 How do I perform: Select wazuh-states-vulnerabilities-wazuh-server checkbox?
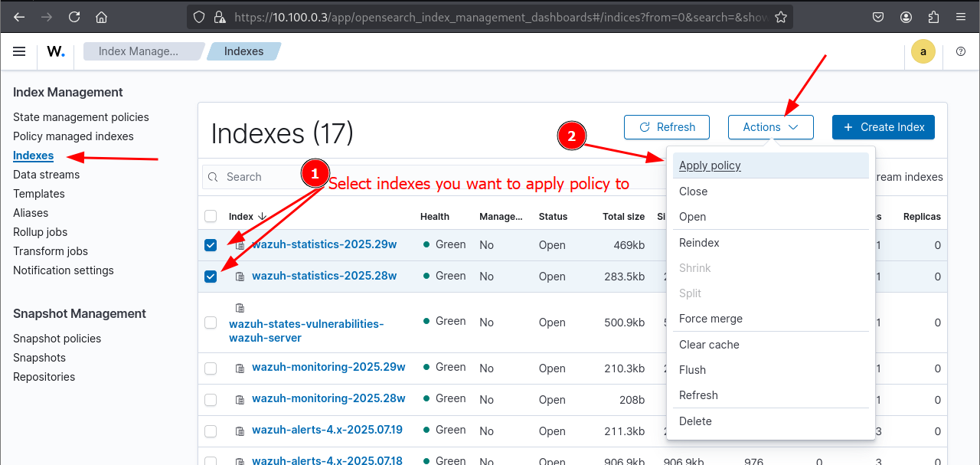pyautogui.click(x=211, y=323)
